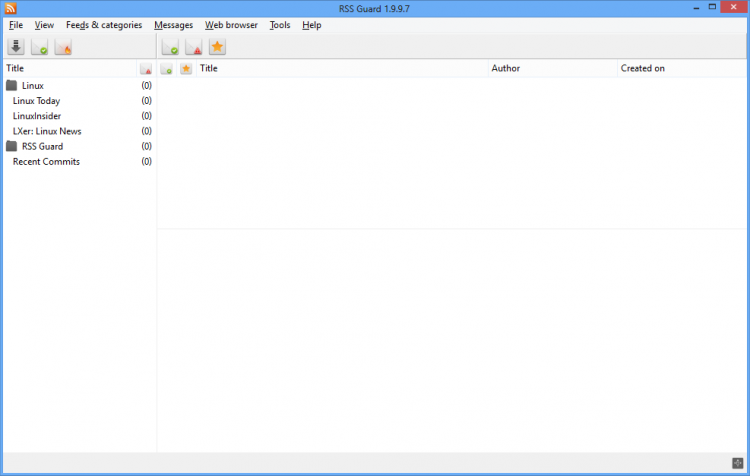Click the fullscreen icon in status bar
The image size is (750, 476).
tap(738, 463)
